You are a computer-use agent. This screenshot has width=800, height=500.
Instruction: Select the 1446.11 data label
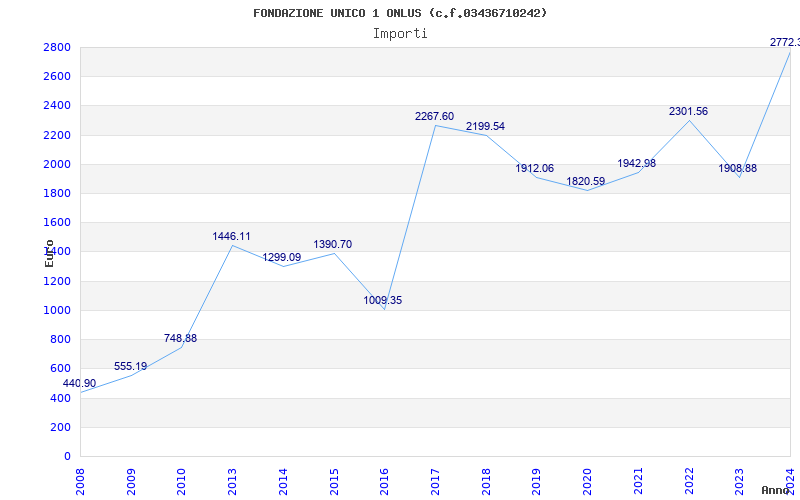coord(232,236)
